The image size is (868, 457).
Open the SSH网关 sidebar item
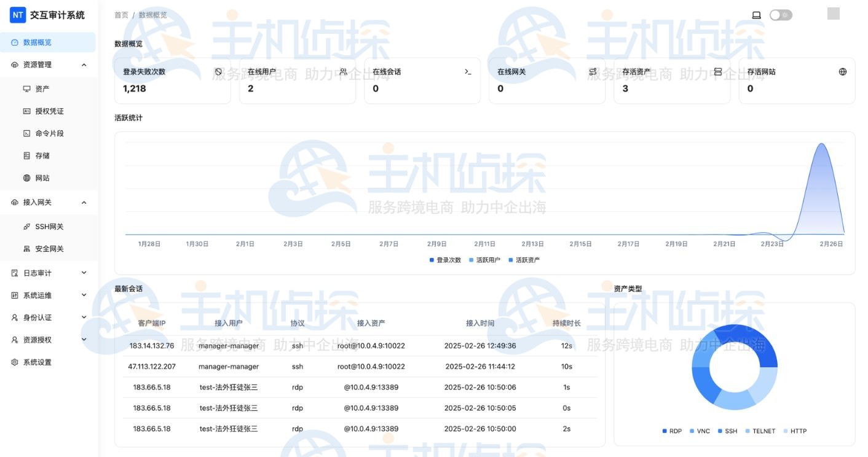48,227
